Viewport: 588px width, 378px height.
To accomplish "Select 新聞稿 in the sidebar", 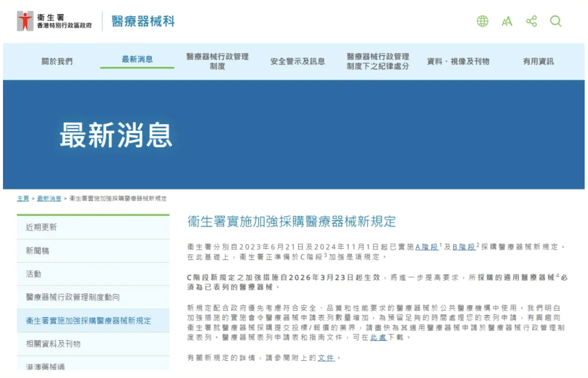I will pos(37,251).
